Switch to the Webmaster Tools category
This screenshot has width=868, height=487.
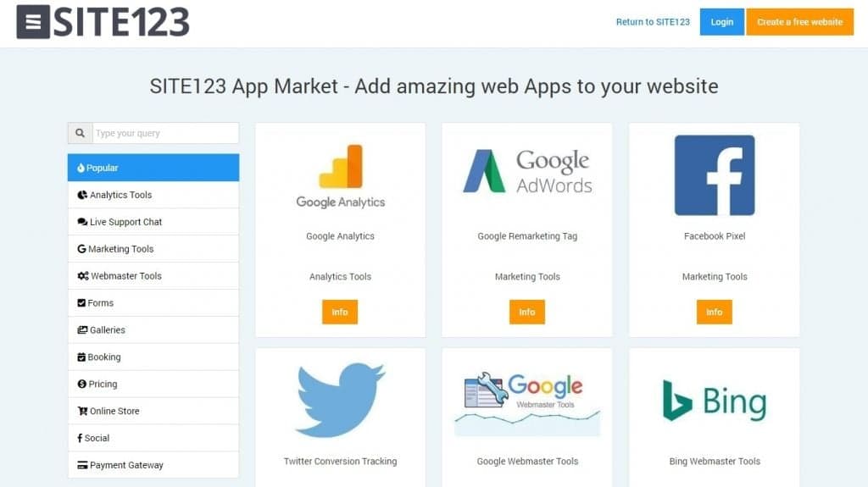153,276
